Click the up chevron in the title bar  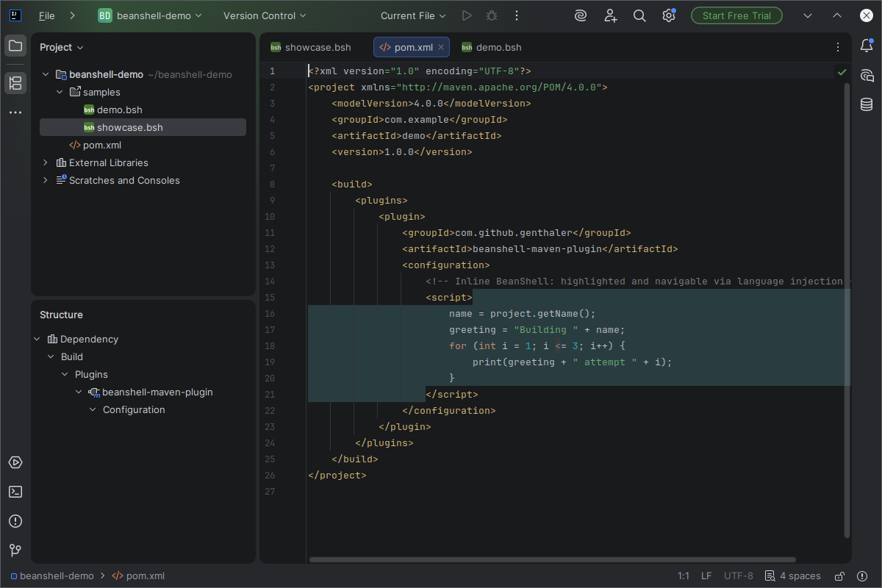pos(837,15)
